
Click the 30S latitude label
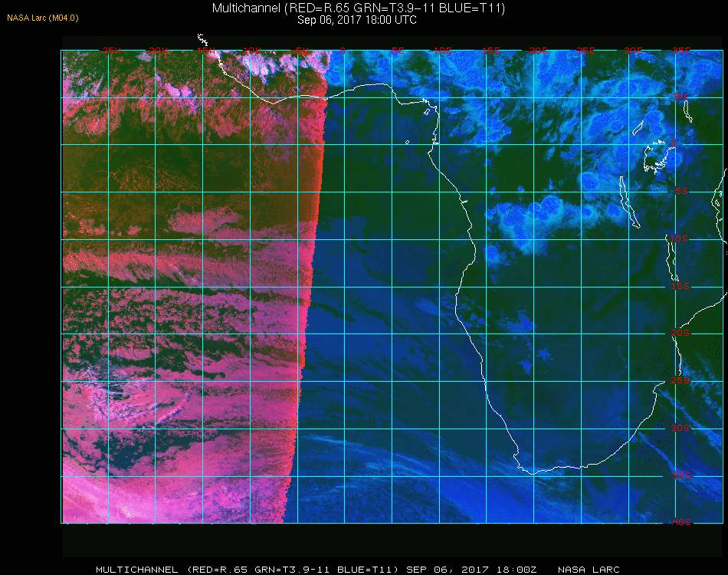pyautogui.click(x=680, y=428)
